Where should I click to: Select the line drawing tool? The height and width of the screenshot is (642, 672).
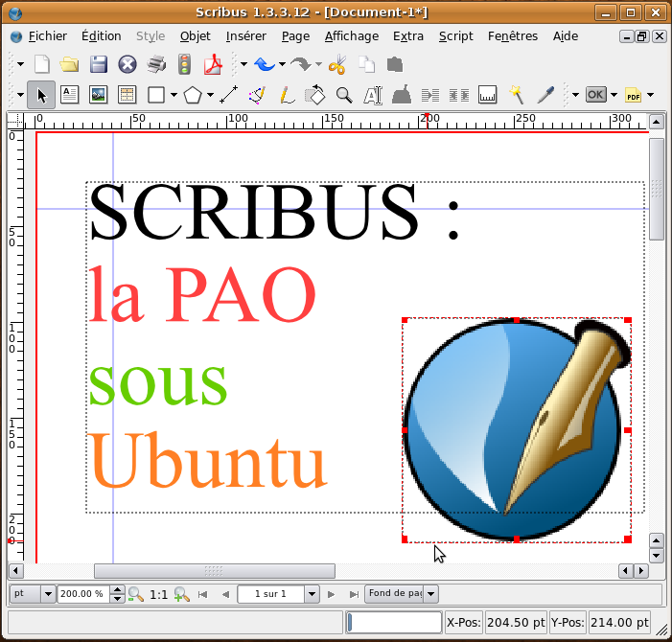point(228,95)
